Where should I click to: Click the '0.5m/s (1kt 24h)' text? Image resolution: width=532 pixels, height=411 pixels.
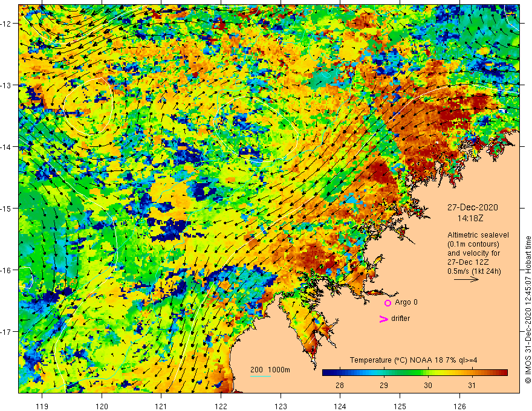point(474,271)
